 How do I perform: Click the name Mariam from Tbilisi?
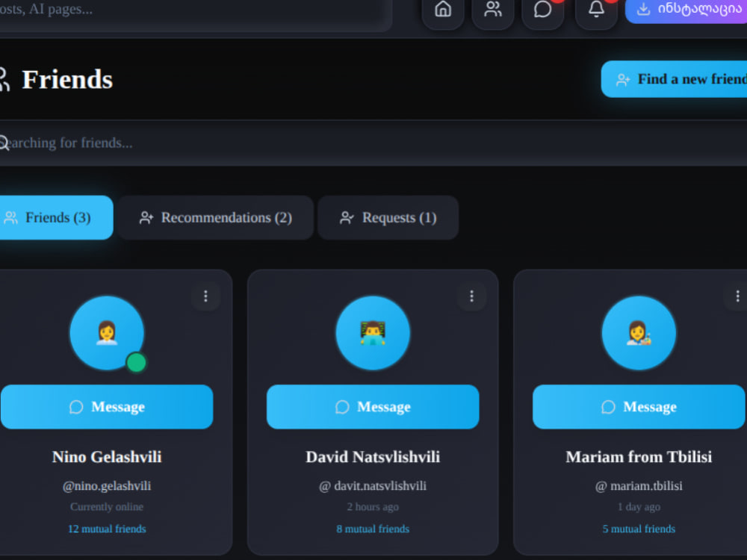(639, 457)
